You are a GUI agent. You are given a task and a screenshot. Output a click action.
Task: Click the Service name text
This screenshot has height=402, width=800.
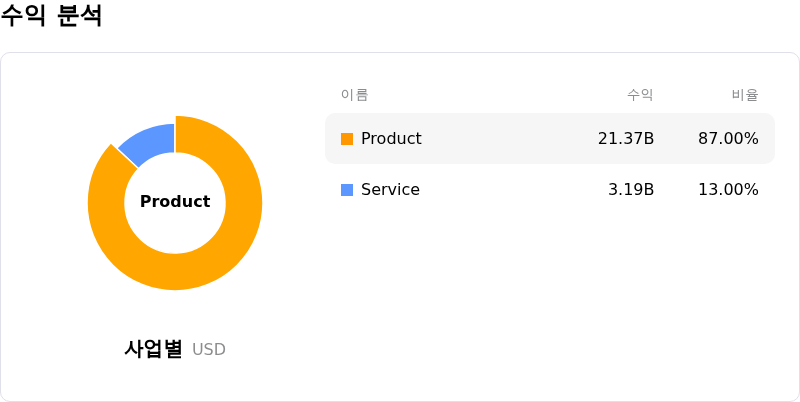coord(390,190)
